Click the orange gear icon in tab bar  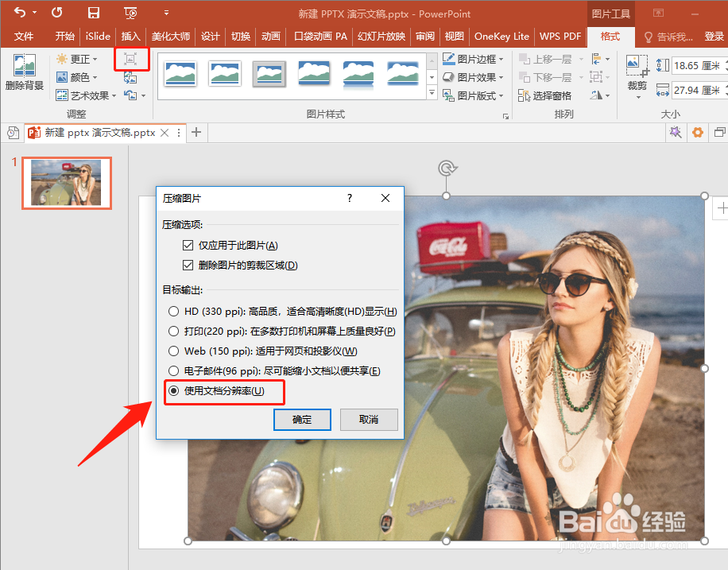pyautogui.click(x=697, y=133)
